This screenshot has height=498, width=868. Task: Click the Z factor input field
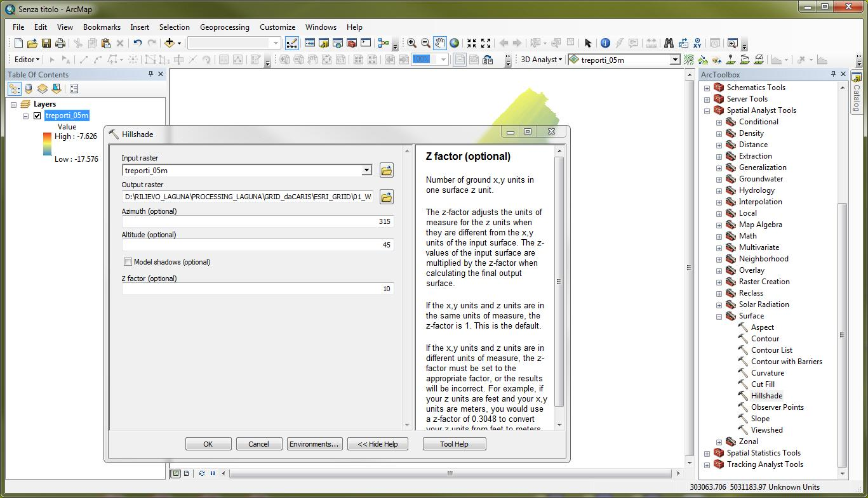click(258, 289)
